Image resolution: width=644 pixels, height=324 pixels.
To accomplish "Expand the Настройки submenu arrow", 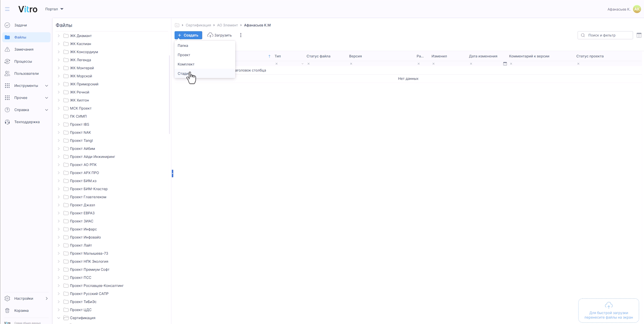I will (47, 299).
